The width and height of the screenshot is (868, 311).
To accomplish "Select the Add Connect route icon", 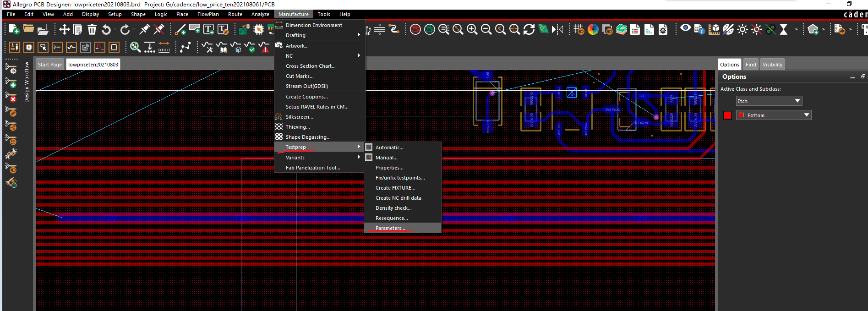I will pyautogui.click(x=180, y=30).
